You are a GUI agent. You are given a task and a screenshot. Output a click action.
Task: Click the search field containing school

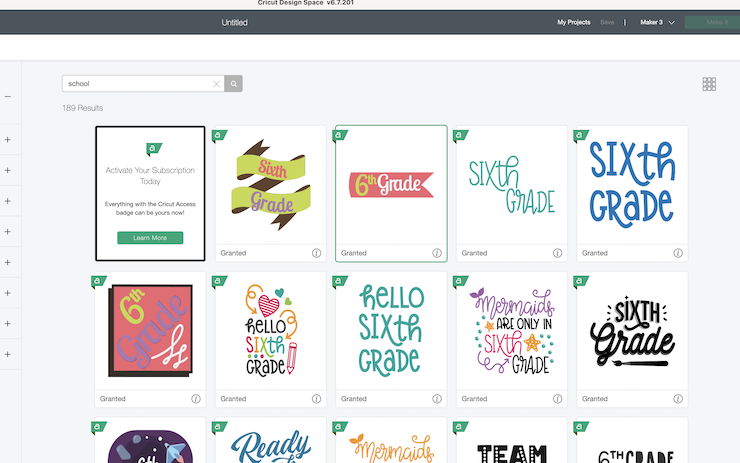143,84
